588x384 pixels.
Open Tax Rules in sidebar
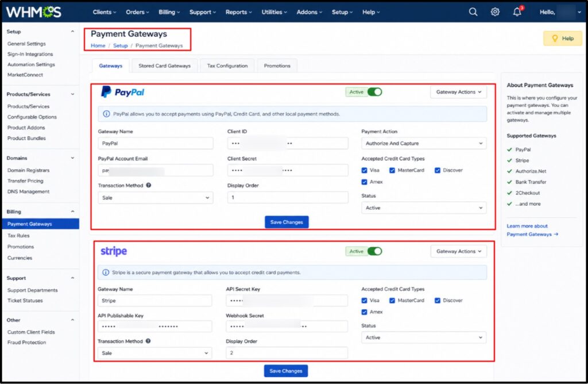[18, 235]
